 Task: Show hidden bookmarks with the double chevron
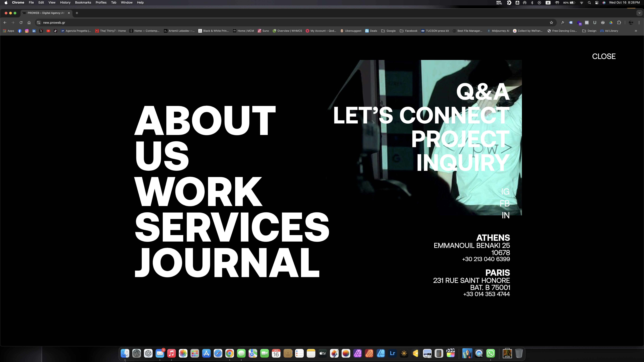coord(636,31)
